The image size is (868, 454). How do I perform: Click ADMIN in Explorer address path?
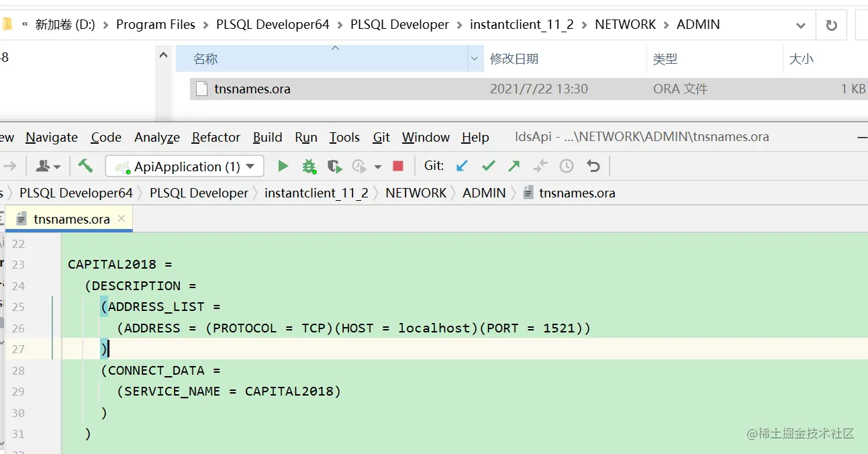698,24
